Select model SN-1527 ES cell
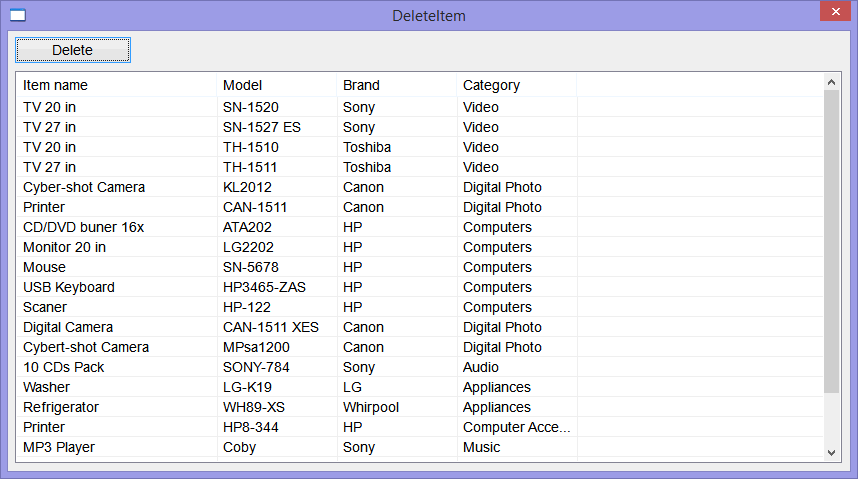This screenshot has height=479, width=858. pos(262,128)
